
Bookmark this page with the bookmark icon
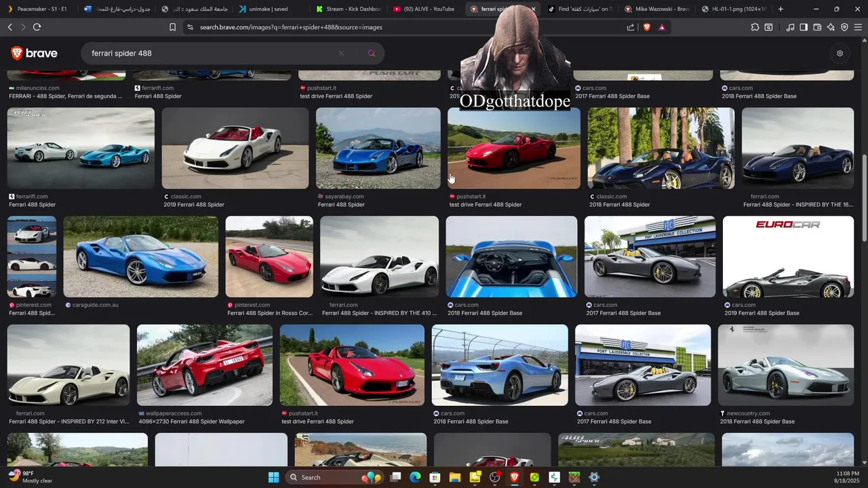click(x=172, y=27)
